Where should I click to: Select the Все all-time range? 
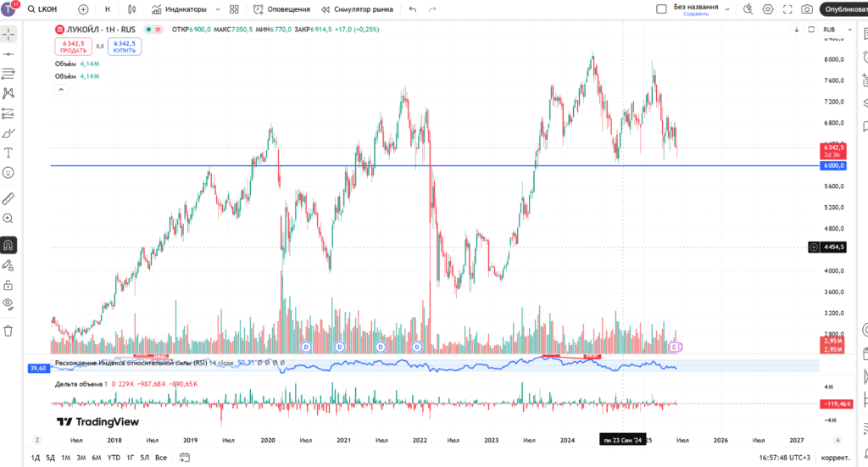tap(160, 458)
